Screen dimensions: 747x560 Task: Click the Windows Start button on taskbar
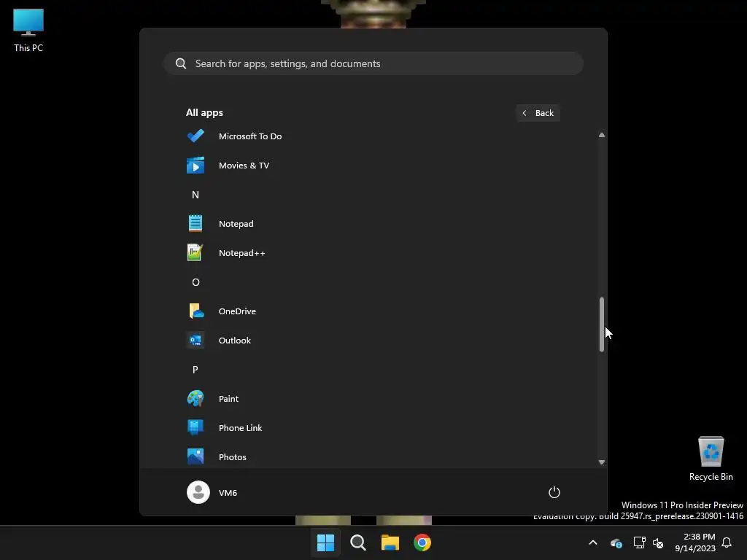coord(326,542)
